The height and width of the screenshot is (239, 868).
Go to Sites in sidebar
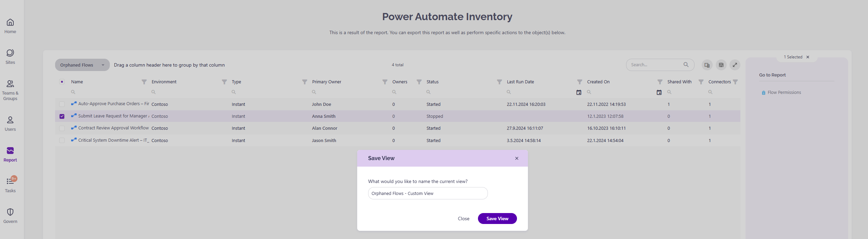pos(10,57)
